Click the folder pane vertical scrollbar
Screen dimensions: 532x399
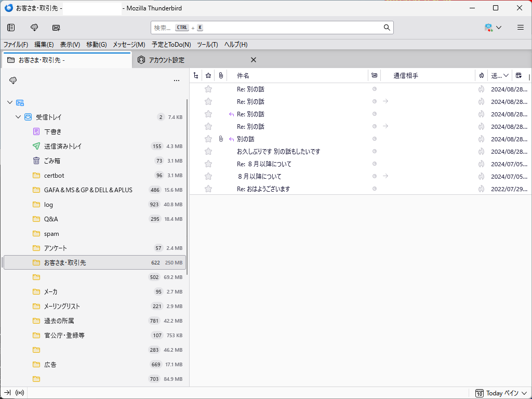click(x=187, y=187)
